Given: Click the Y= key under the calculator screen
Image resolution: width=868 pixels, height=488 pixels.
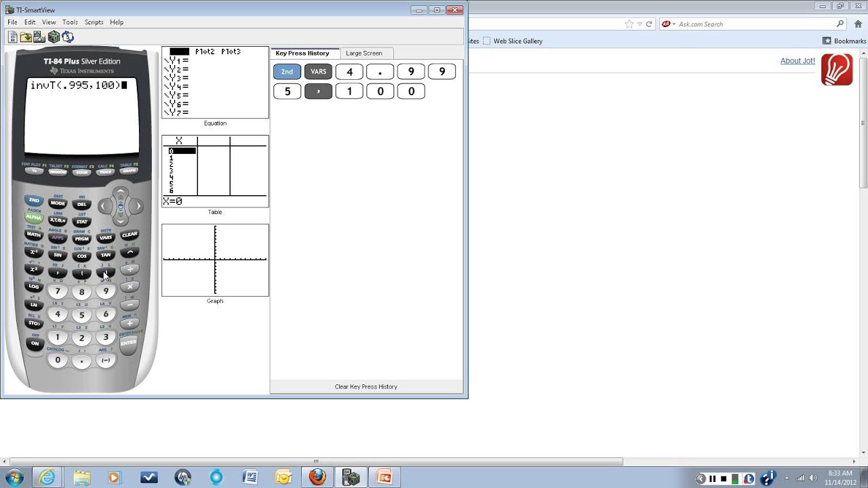Looking at the screenshot, I should [x=34, y=171].
